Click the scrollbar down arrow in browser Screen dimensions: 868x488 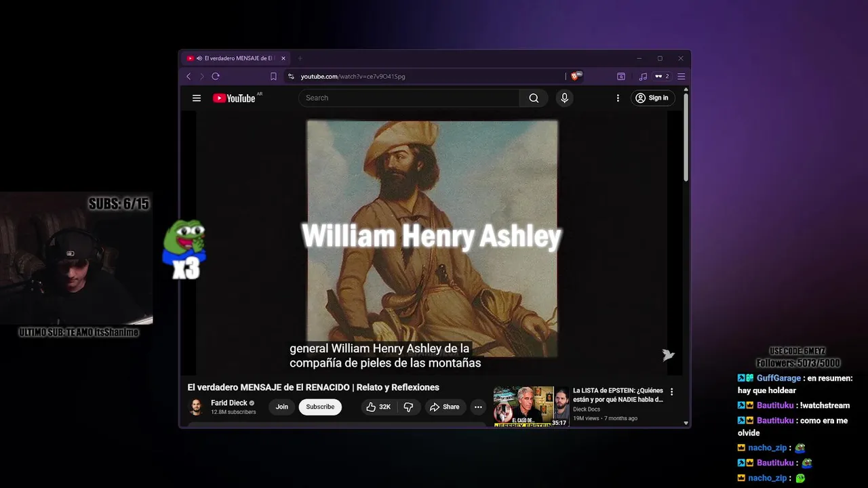[686, 424]
